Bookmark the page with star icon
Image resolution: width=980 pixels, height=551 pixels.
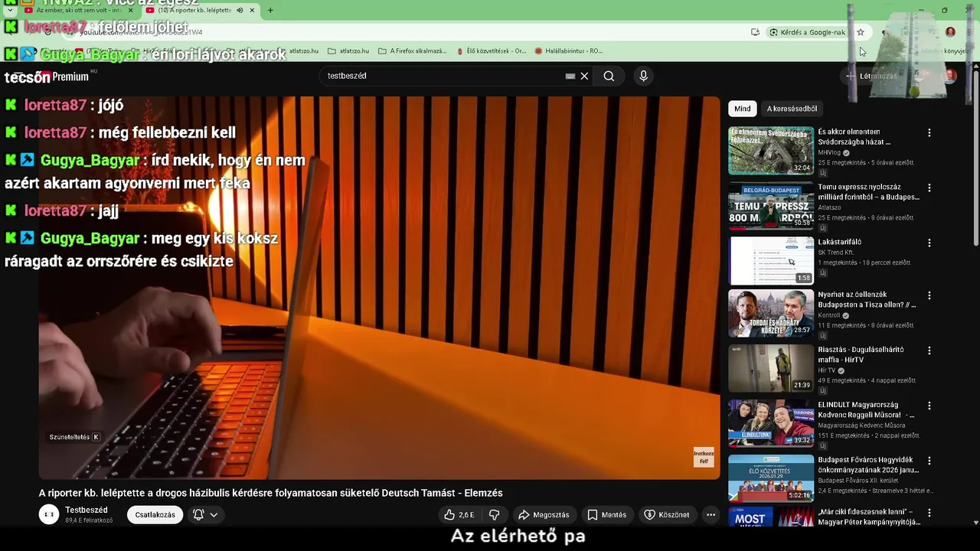click(x=861, y=32)
